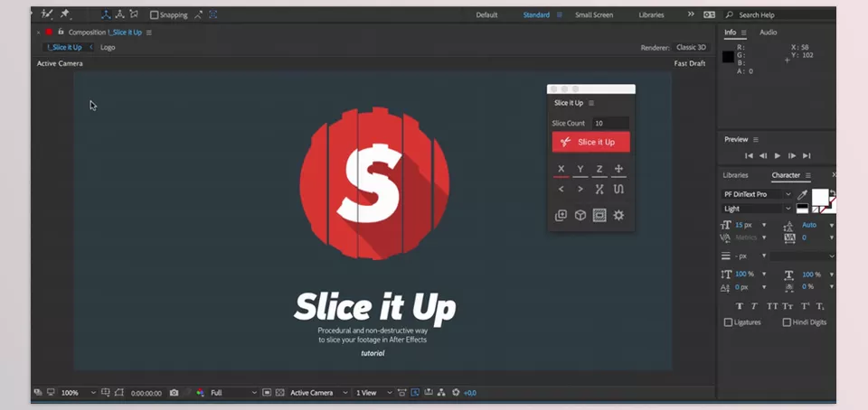Toggle All Caps text style

pos(771,305)
